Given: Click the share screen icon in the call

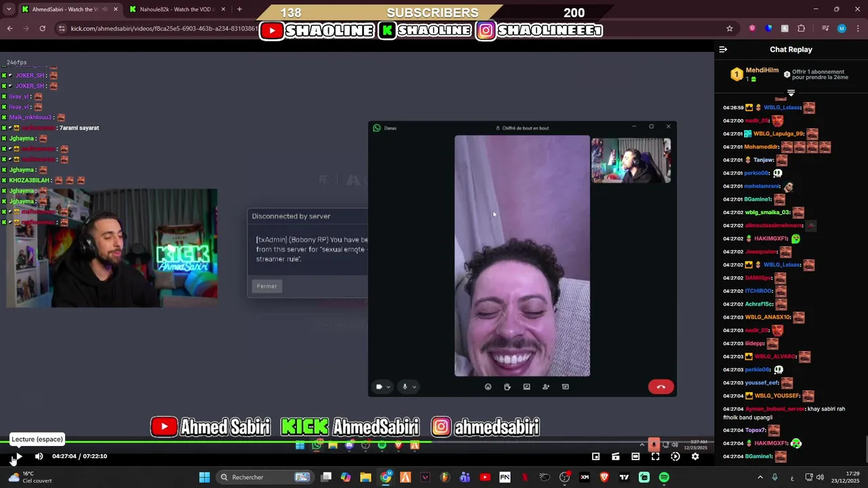Looking at the screenshot, I should [526, 387].
